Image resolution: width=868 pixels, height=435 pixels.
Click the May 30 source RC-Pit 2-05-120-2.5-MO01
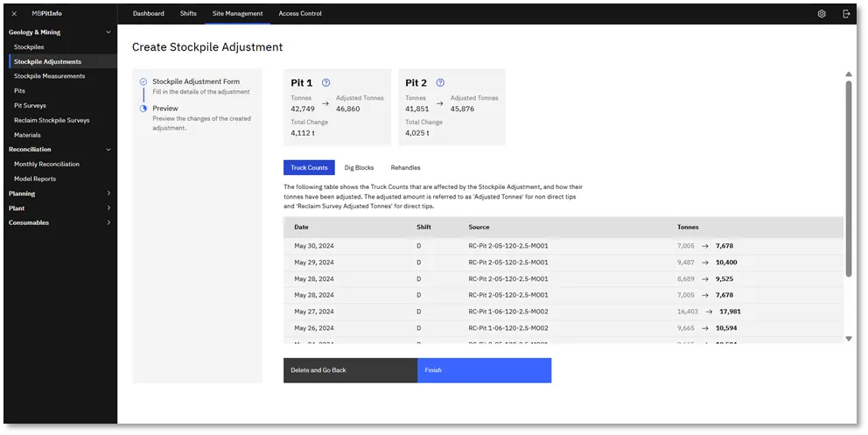[x=508, y=246]
